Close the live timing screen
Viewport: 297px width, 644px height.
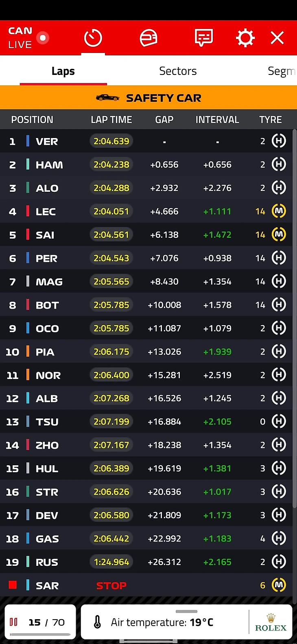pos(277,38)
